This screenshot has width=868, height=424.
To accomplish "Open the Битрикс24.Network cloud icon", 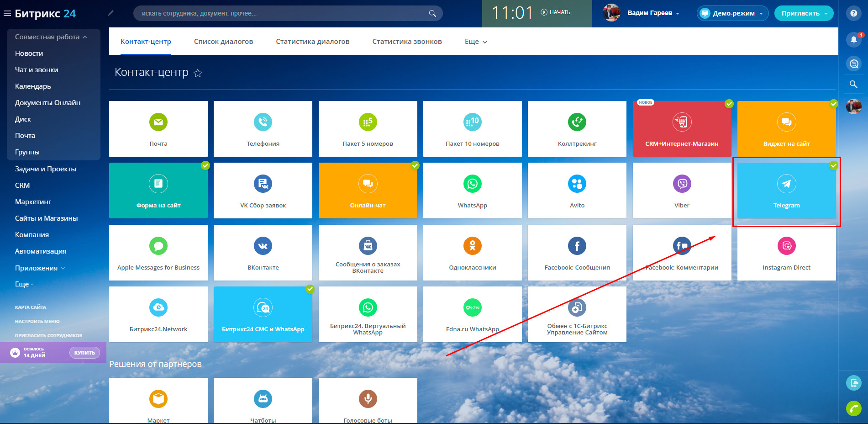I will point(158,307).
